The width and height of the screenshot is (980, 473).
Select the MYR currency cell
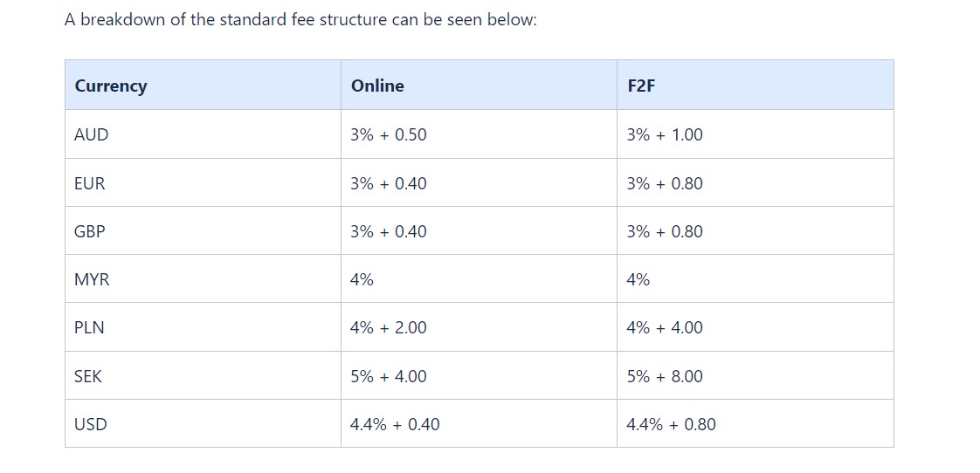[x=204, y=279]
